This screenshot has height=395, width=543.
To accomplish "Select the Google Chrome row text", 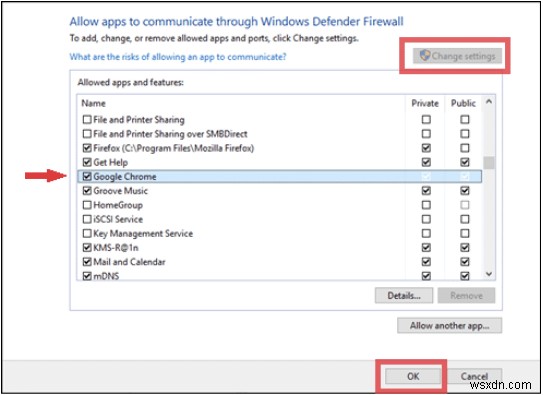I will [125, 177].
